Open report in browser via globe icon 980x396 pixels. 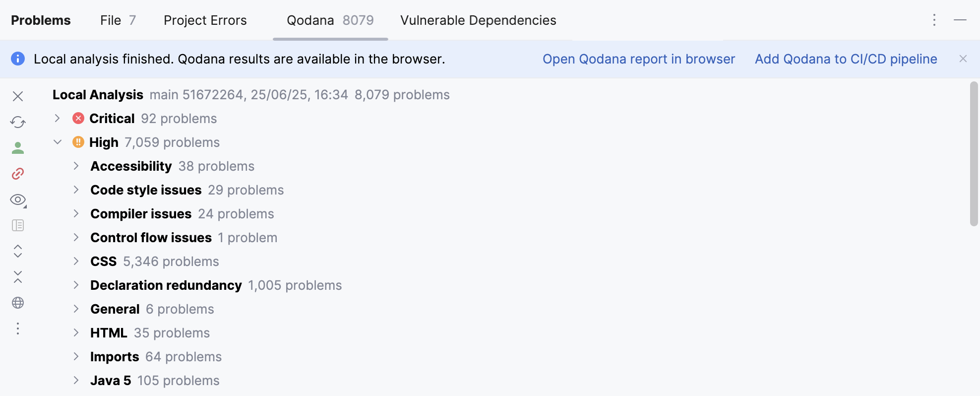18,303
